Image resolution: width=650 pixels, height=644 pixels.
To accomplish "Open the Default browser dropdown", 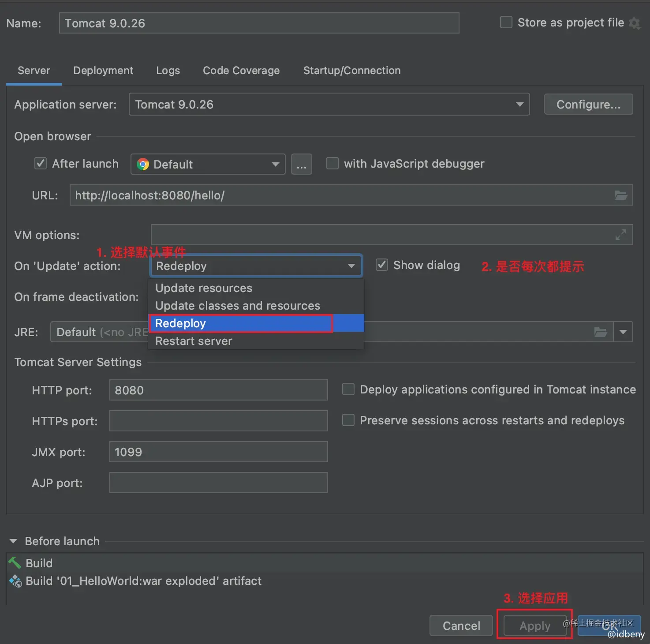I will tap(208, 164).
